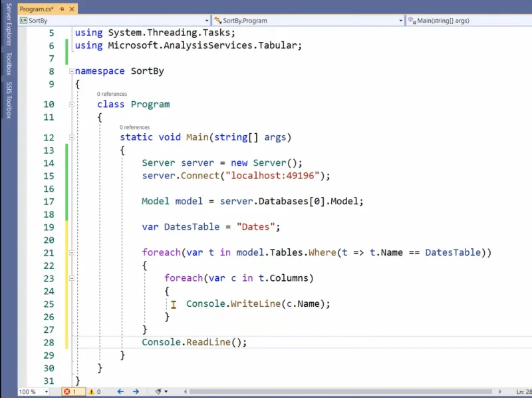
Task: Click the 'Main' method name on line 12
Action: click(197, 137)
